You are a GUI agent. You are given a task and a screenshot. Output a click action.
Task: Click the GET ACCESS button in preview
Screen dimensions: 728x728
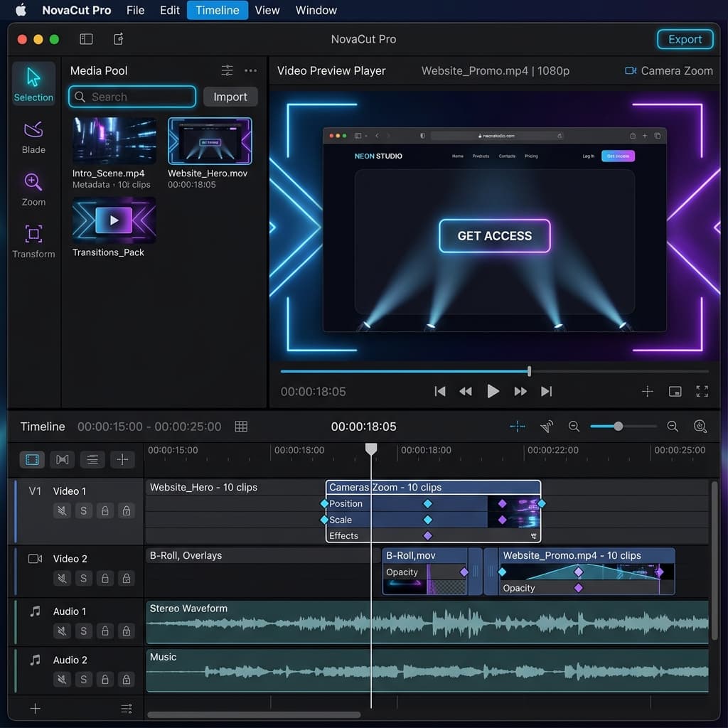[x=495, y=236]
